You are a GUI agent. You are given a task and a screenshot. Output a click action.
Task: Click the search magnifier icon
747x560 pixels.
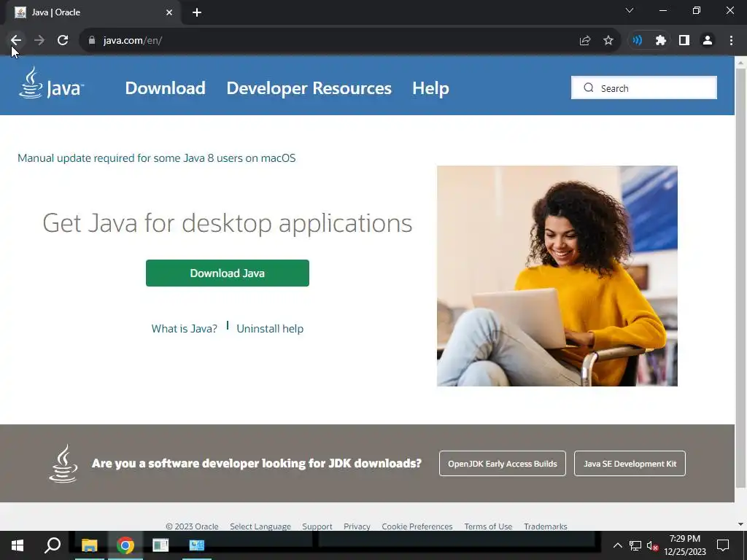pos(589,87)
